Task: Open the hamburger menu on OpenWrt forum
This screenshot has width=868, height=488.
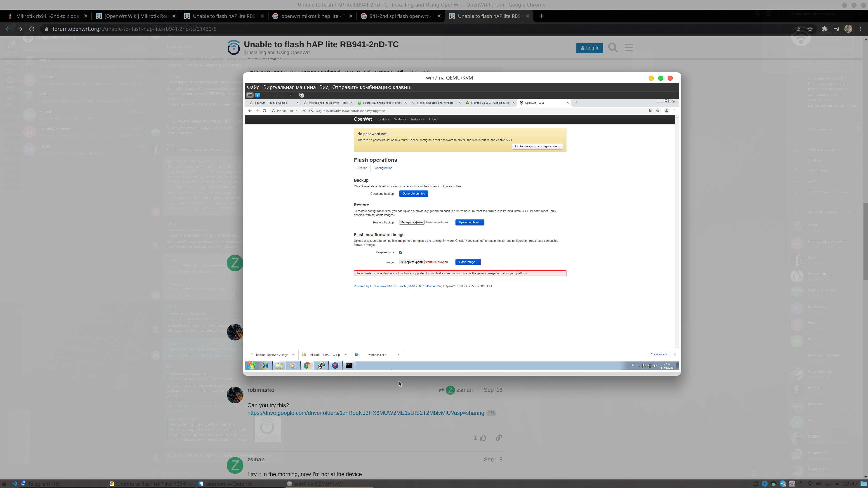Action: [x=629, y=48]
